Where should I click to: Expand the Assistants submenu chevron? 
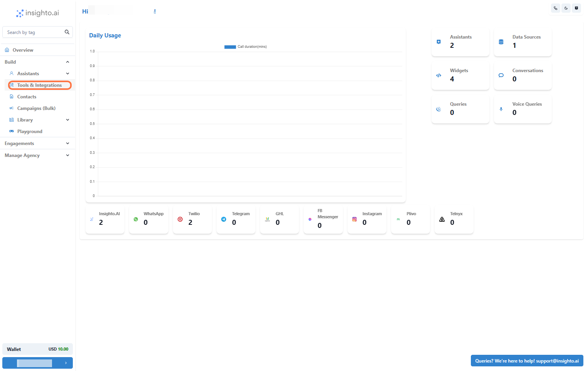[x=68, y=74]
